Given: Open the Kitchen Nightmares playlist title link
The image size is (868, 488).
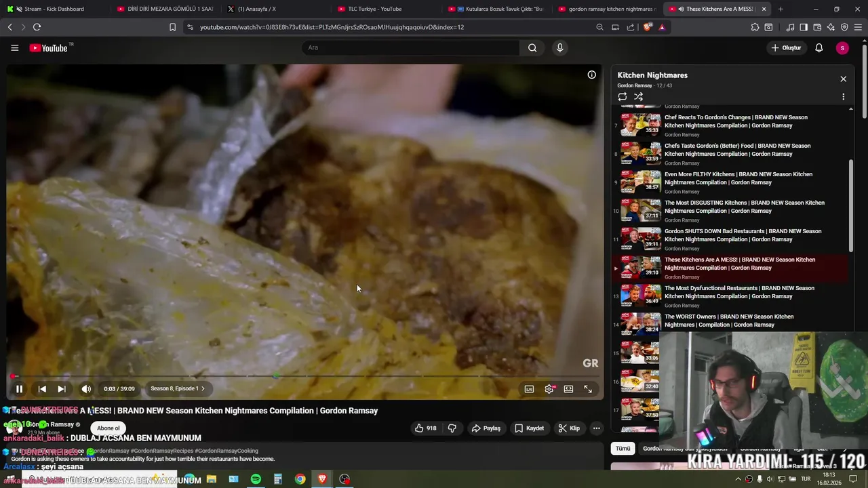Looking at the screenshot, I should pyautogui.click(x=652, y=75).
